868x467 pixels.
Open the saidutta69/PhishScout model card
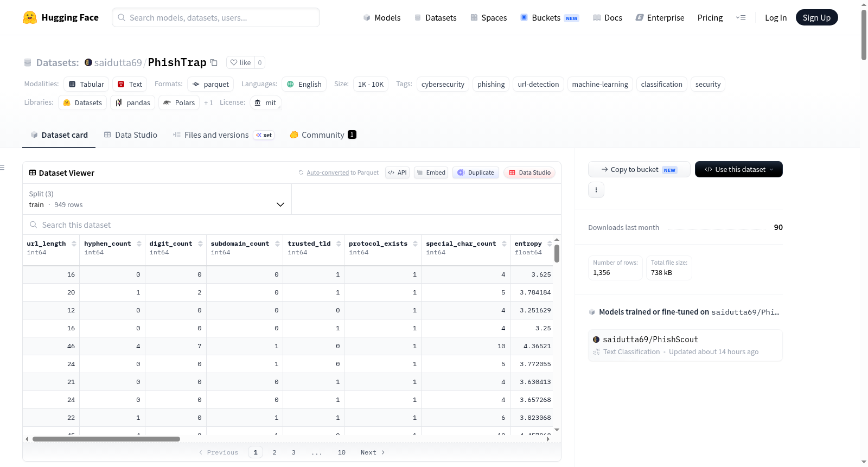(685, 346)
